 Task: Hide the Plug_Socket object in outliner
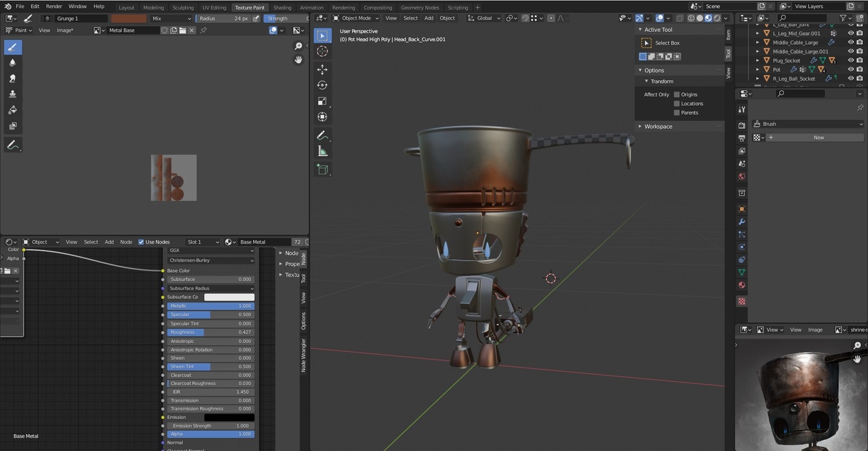coord(851,60)
